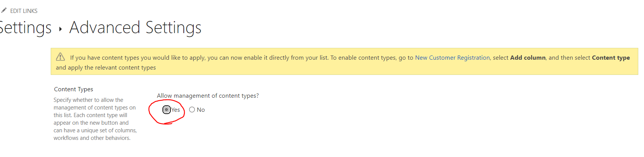This screenshot has height=157, width=644.
Task: Click the "No" option label
Action: point(201,110)
